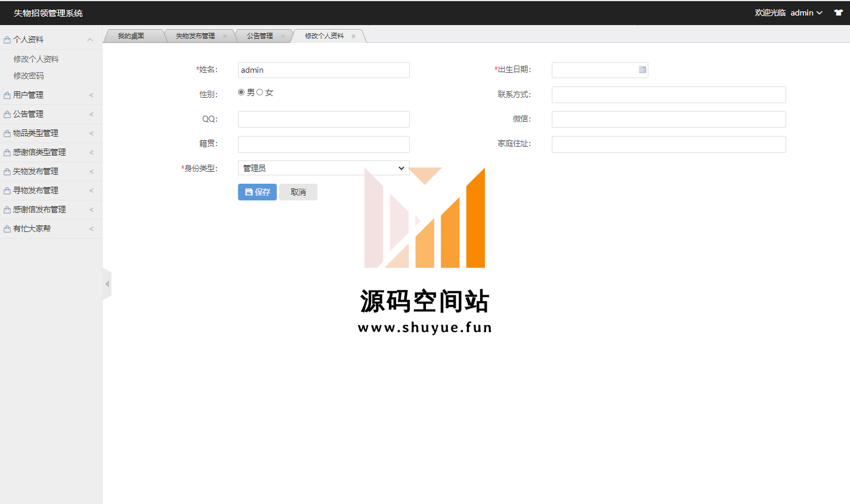Open 修改密码 in the sidebar
850x504 pixels.
click(x=29, y=76)
